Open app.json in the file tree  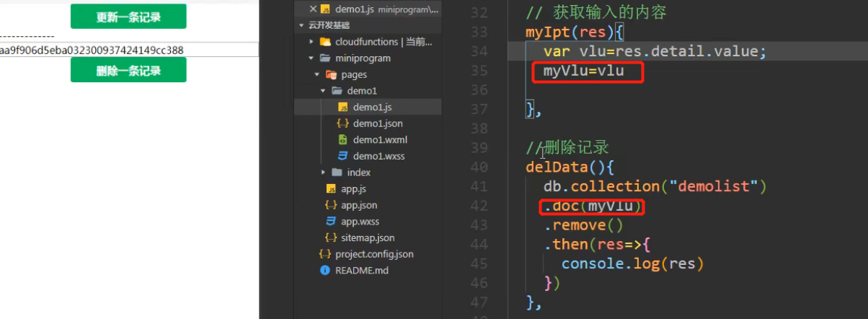[359, 205]
